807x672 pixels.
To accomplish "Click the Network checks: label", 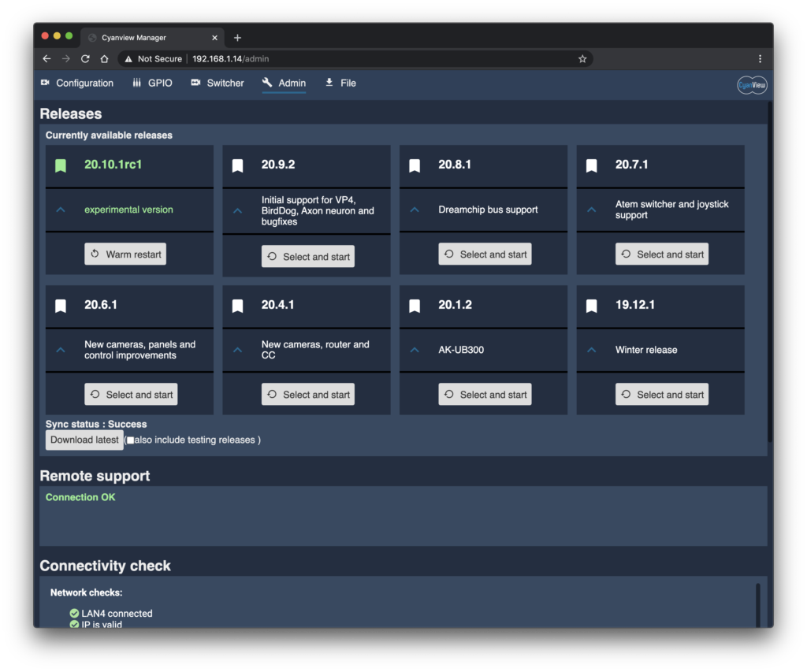I will pyautogui.click(x=87, y=592).
